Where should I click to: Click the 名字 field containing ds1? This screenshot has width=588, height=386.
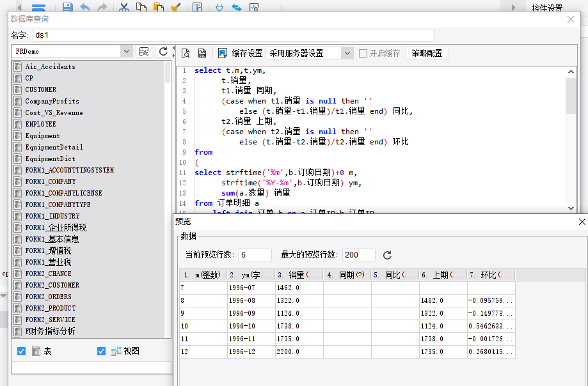tap(234, 35)
